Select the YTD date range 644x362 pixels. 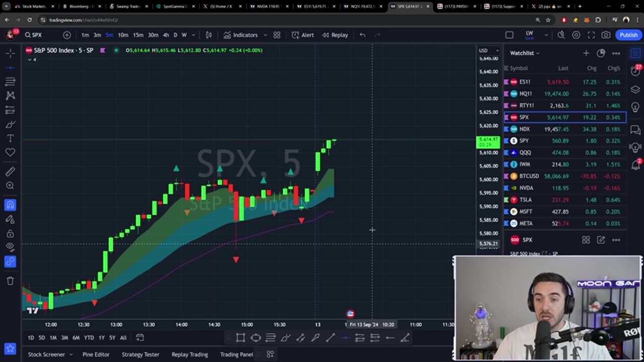[x=89, y=337]
